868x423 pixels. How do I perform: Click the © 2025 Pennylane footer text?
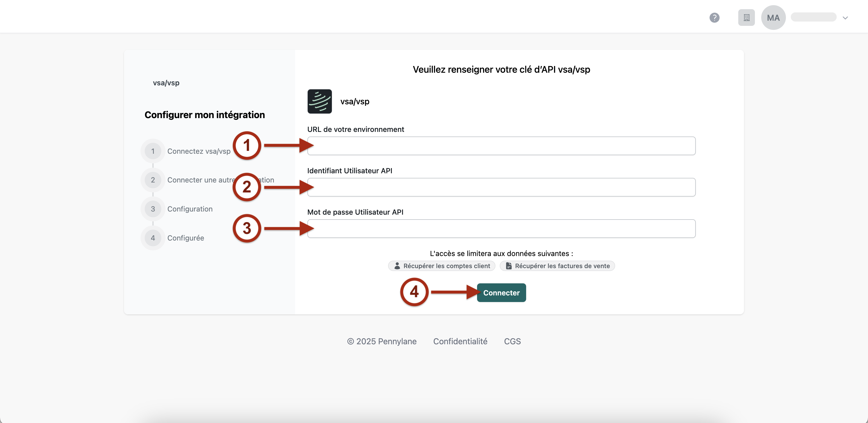click(382, 341)
